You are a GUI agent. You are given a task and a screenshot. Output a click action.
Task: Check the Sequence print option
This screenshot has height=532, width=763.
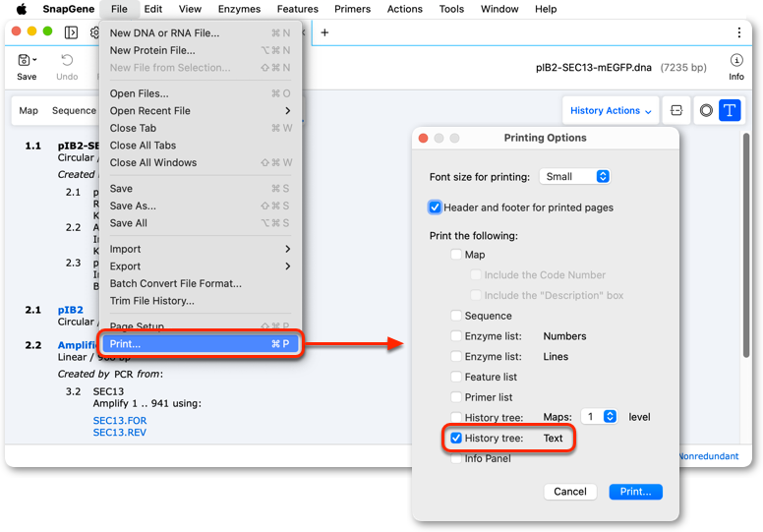click(x=456, y=316)
